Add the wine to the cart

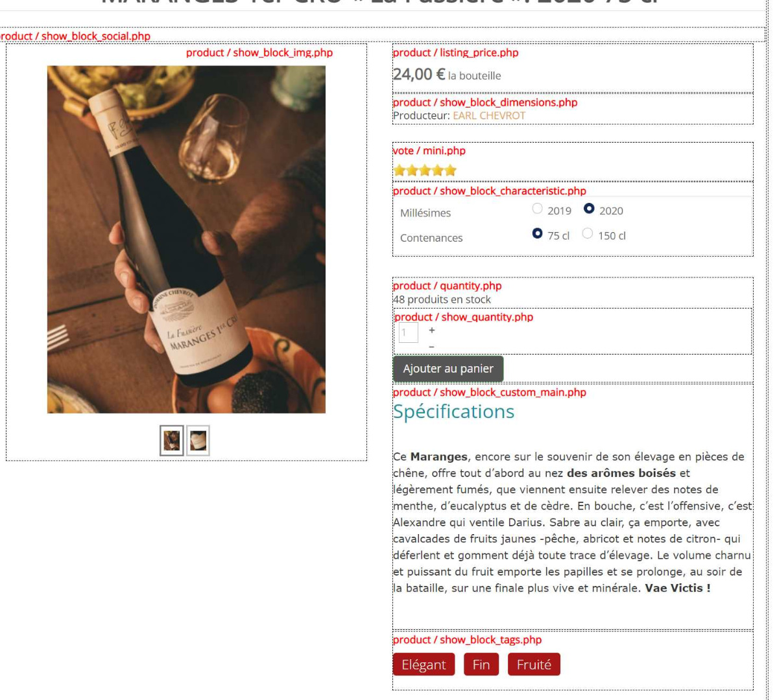pos(448,369)
